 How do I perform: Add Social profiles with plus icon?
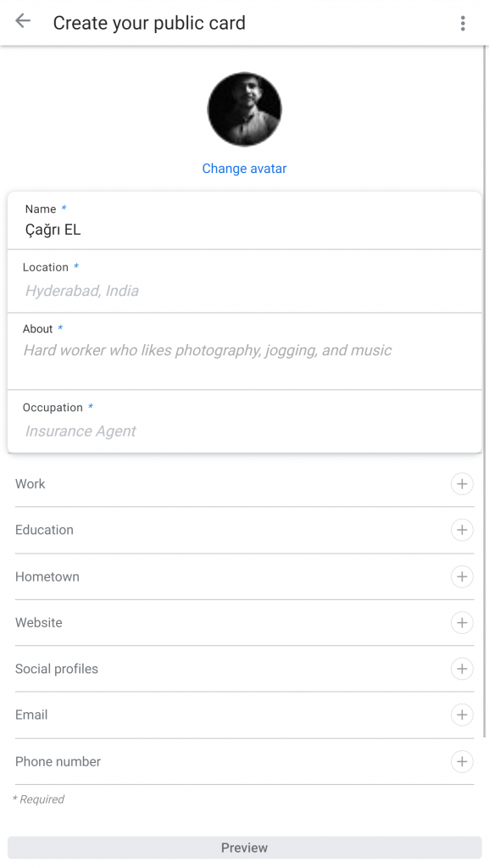pos(462,669)
